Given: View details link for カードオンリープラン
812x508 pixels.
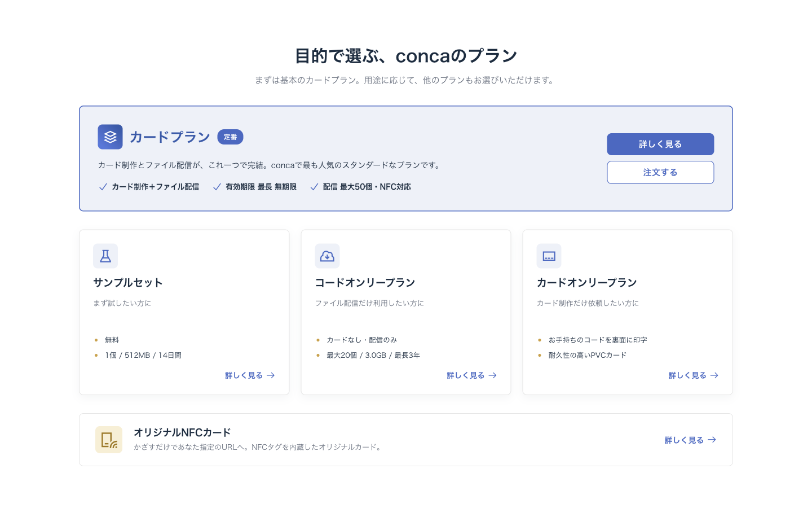Looking at the screenshot, I should (694, 375).
